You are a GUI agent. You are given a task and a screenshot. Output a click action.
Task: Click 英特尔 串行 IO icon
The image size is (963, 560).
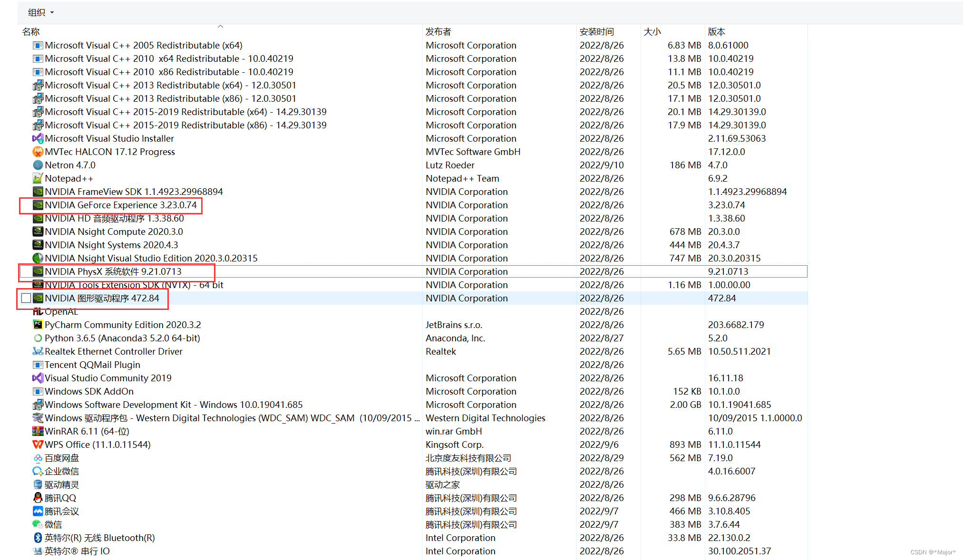[x=38, y=551]
